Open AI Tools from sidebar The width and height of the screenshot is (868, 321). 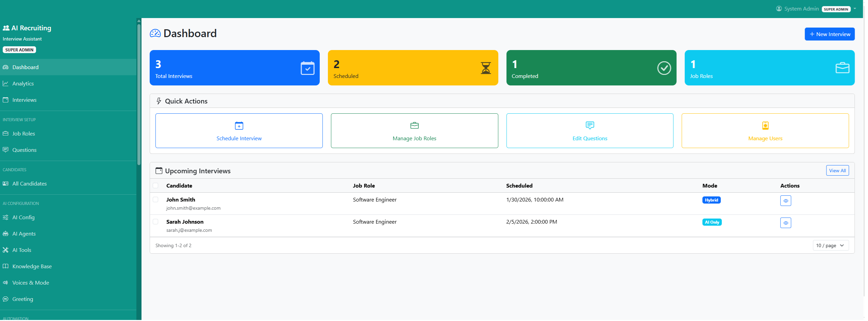click(21, 250)
